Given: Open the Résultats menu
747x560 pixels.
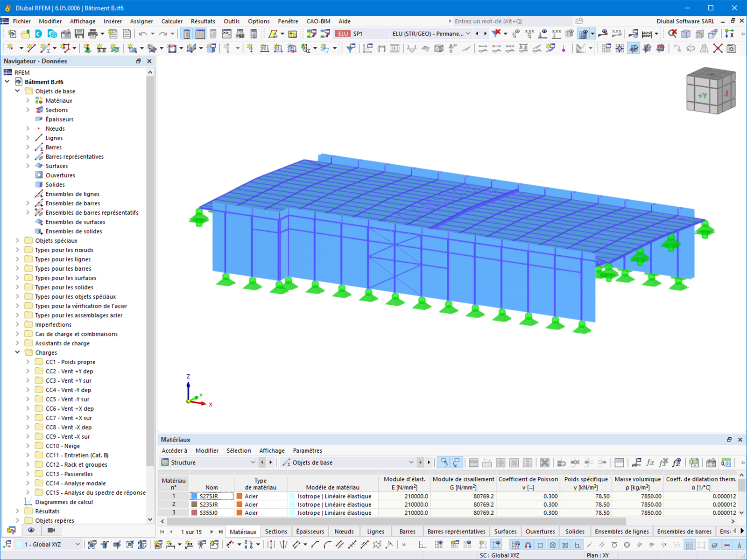Looking at the screenshot, I should [x=203, y=21].
